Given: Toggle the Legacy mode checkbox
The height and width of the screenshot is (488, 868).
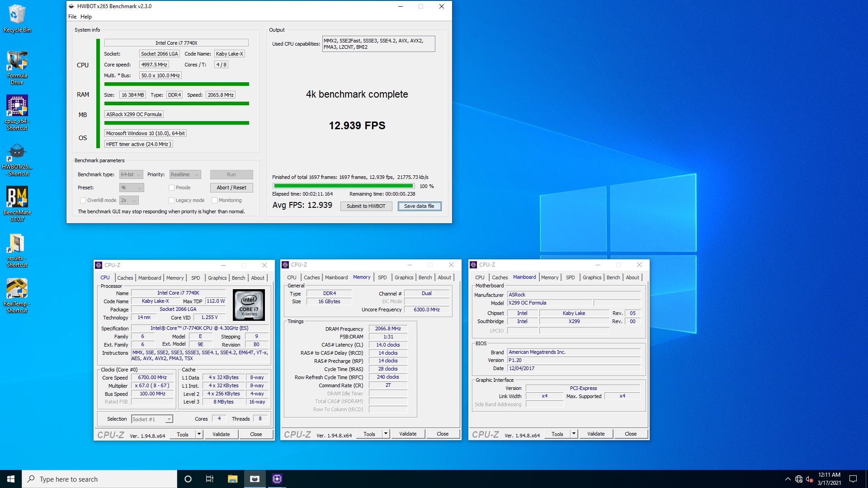Looking at the screenshot, I should [172, 200].
